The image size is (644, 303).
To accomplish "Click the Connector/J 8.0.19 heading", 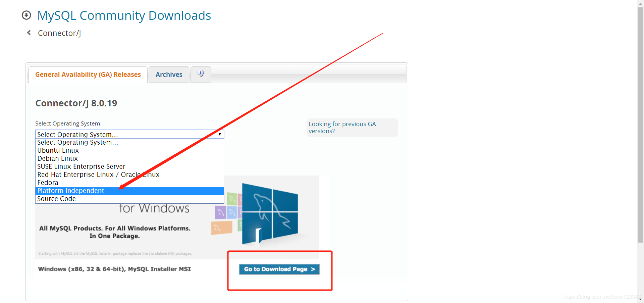I will pyautogui.click(x=76, y=103).
